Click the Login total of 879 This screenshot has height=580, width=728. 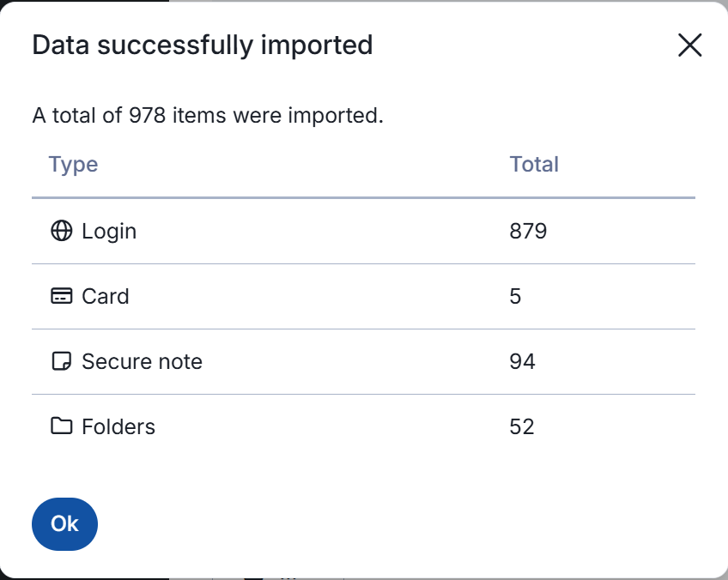528,231
